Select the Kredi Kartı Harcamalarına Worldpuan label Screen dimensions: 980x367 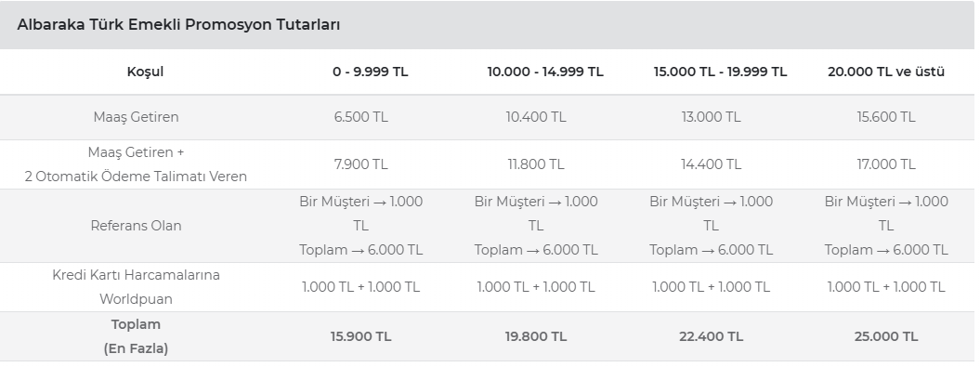pos(136,287)
